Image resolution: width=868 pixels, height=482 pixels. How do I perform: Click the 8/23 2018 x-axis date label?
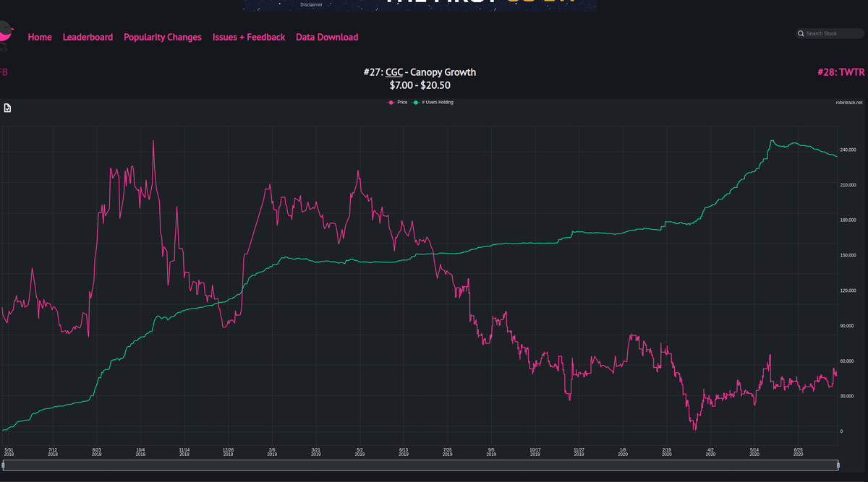[x=96, y=452]
